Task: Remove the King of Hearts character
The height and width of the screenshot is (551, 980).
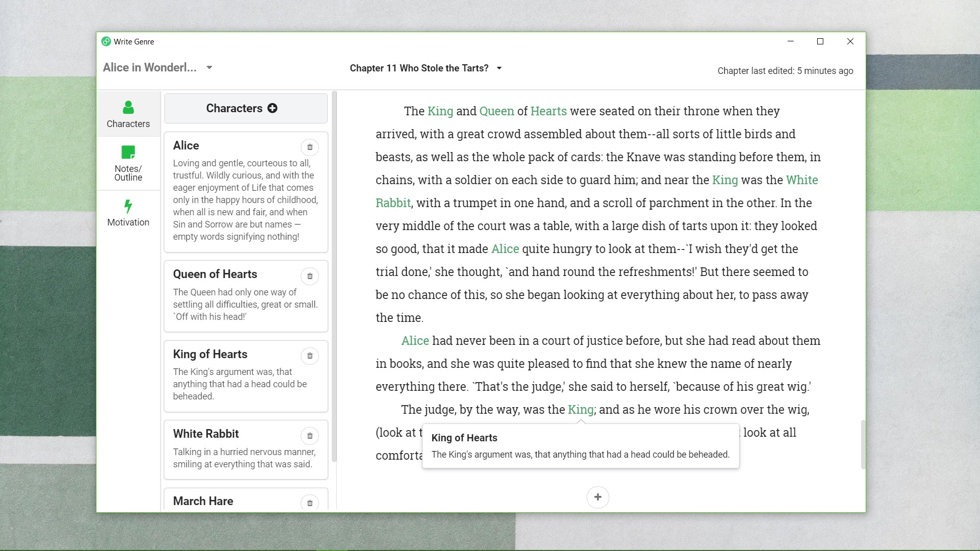Action: [x=310, y=356]
